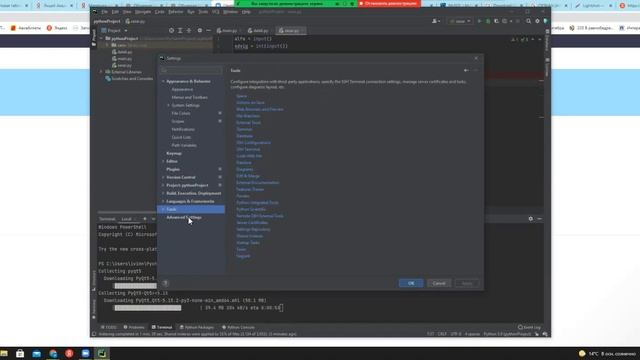This screenshot has height=360, width=640.
Task: Click read-only lock icon in status bar
Action: (537, 334)
